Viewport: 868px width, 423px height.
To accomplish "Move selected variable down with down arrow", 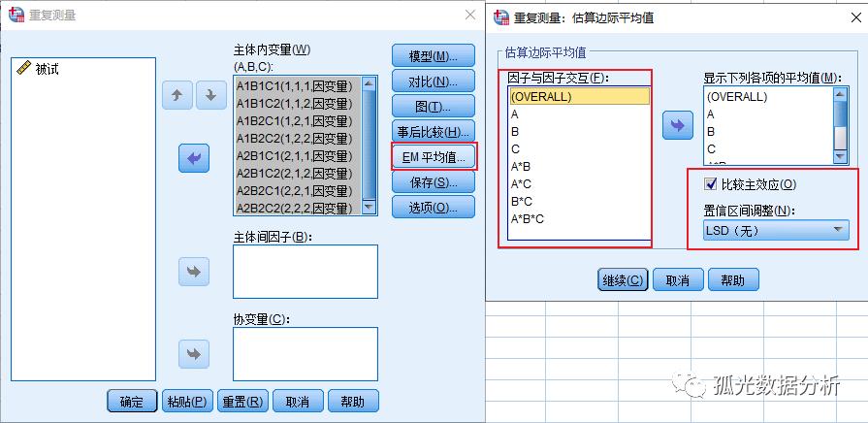I will click(x=210, y=95).
